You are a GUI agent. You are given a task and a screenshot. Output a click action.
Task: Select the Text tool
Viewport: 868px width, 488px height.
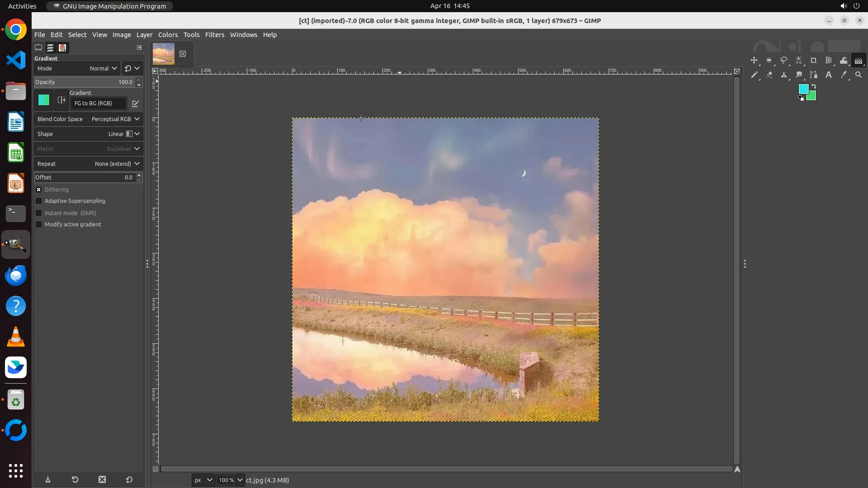[829, 75]
